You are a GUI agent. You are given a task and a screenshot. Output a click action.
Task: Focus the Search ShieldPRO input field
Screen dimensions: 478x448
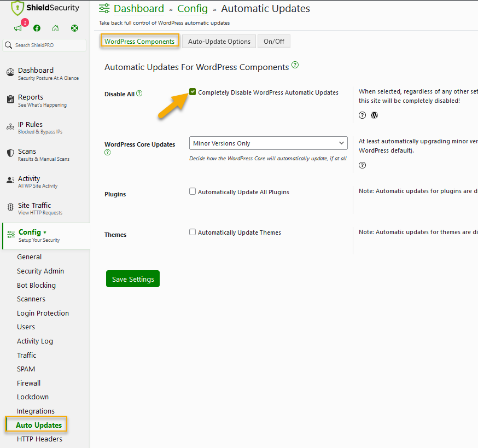click(x=44, y=45)
